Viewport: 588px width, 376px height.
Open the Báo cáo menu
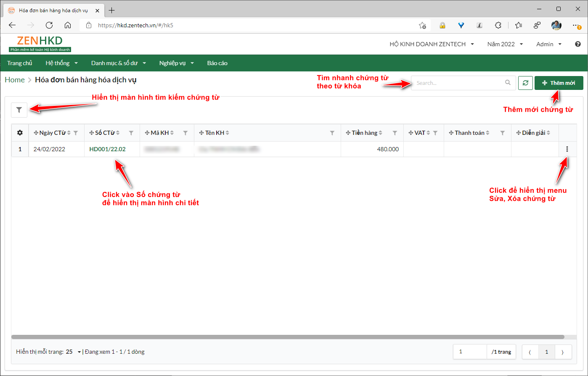point(217,63)
